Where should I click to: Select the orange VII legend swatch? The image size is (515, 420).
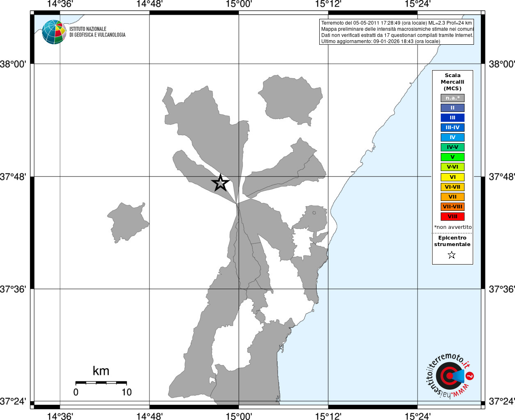click(x=453, y=197)
